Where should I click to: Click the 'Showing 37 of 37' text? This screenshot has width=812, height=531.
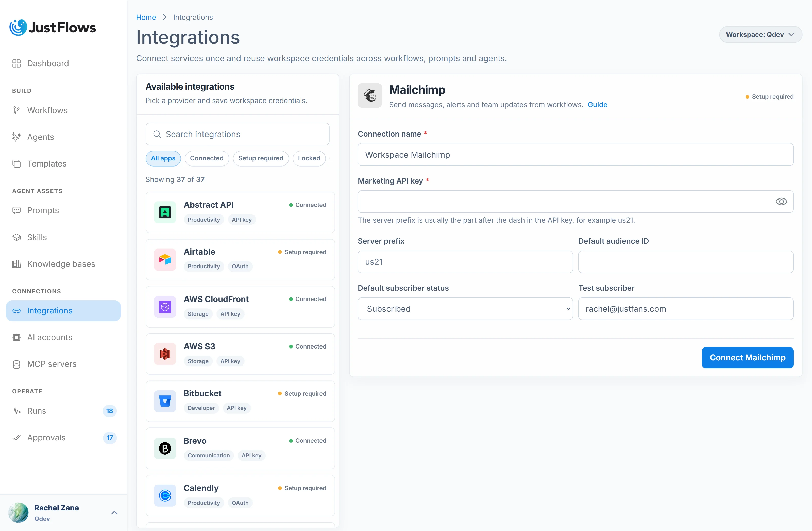[x=175, y=180]
